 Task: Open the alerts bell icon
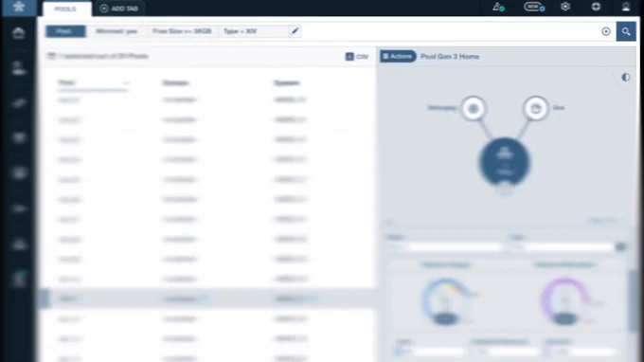coord(498,7)
